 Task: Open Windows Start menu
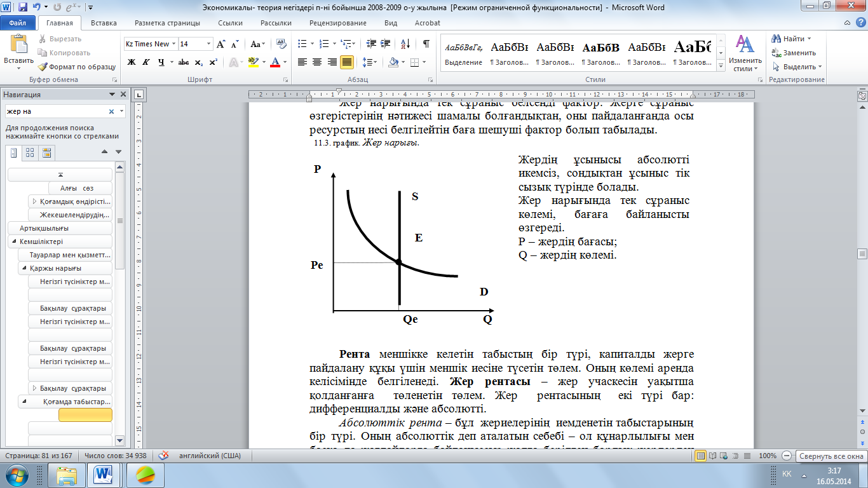[17, 475]
